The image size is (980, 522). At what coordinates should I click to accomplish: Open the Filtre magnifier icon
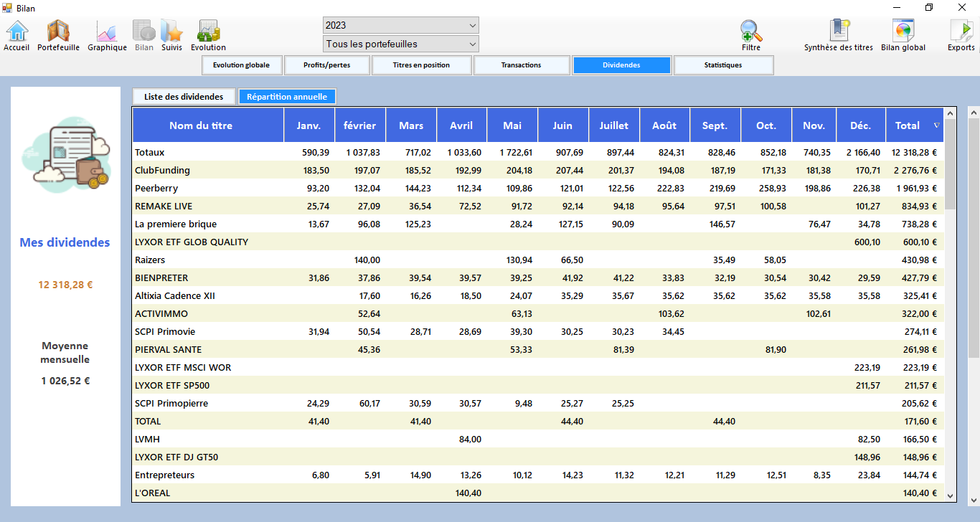[751, 35]
